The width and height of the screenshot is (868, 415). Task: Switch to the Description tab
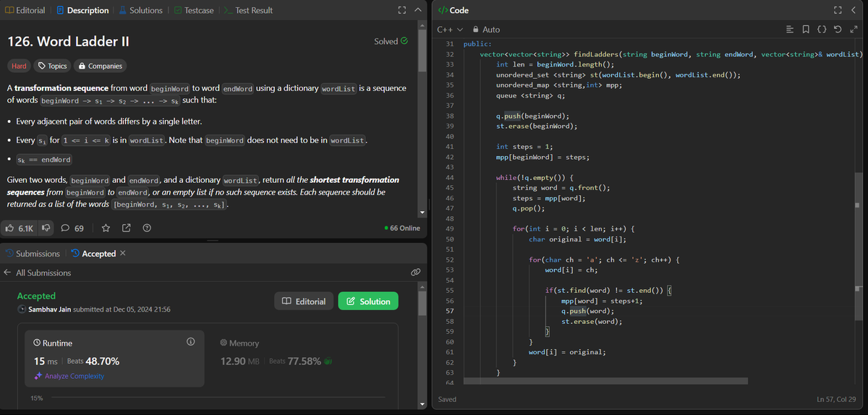point(82,10)
